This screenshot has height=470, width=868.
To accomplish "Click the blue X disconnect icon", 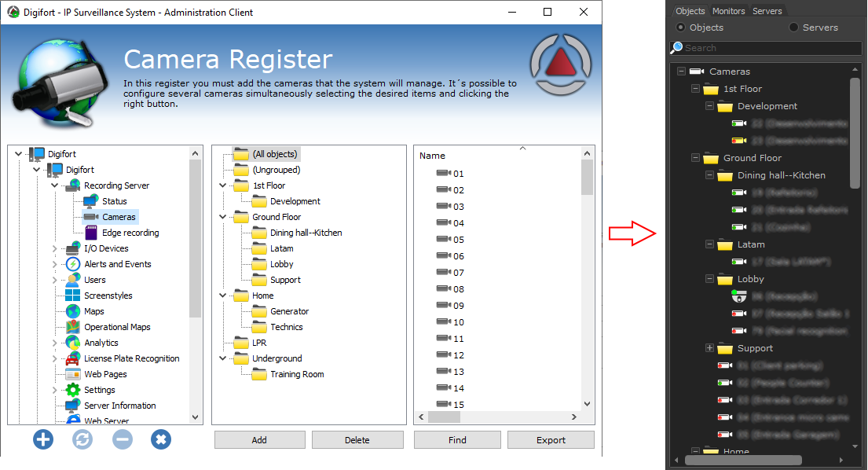I will [161, 439].
